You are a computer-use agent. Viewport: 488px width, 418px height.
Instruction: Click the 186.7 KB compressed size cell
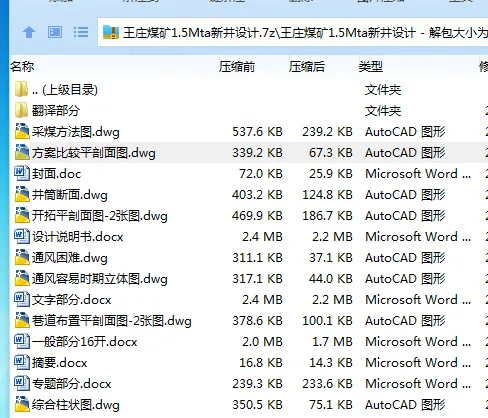point(327,216)
